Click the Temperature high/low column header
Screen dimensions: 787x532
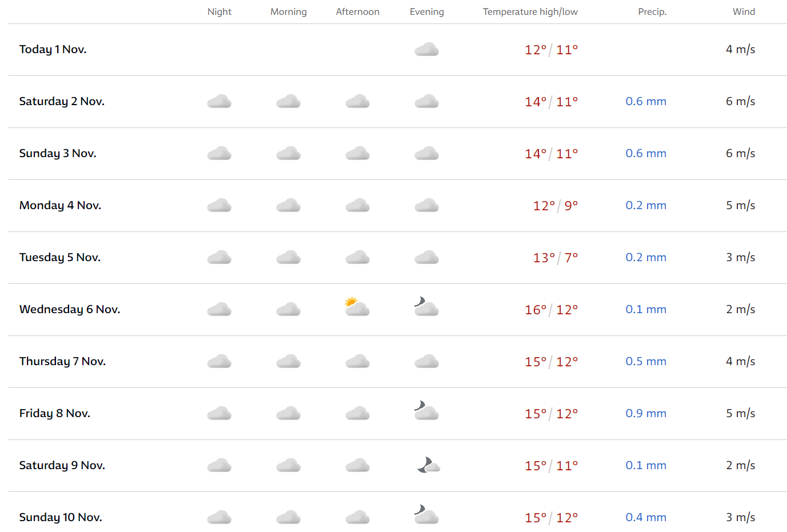pyautogui.click(x=530, y=12)
